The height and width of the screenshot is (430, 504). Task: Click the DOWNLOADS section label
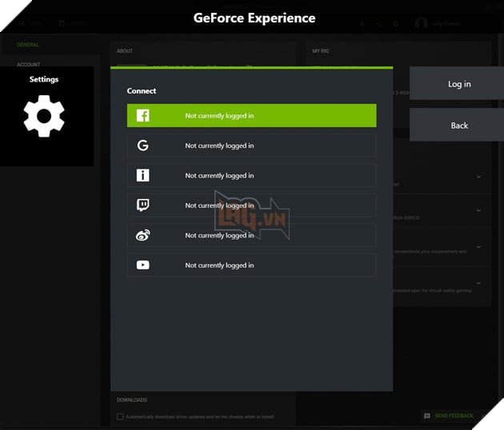132,400
